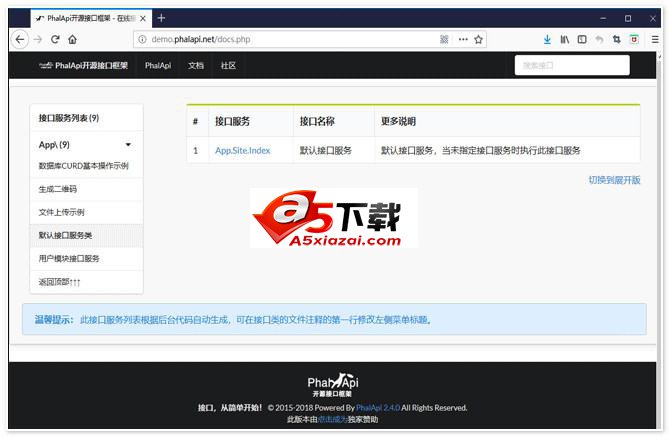Go back to the previous page
Viewport: 669px width, 437px height.
[x=20, y=40]
